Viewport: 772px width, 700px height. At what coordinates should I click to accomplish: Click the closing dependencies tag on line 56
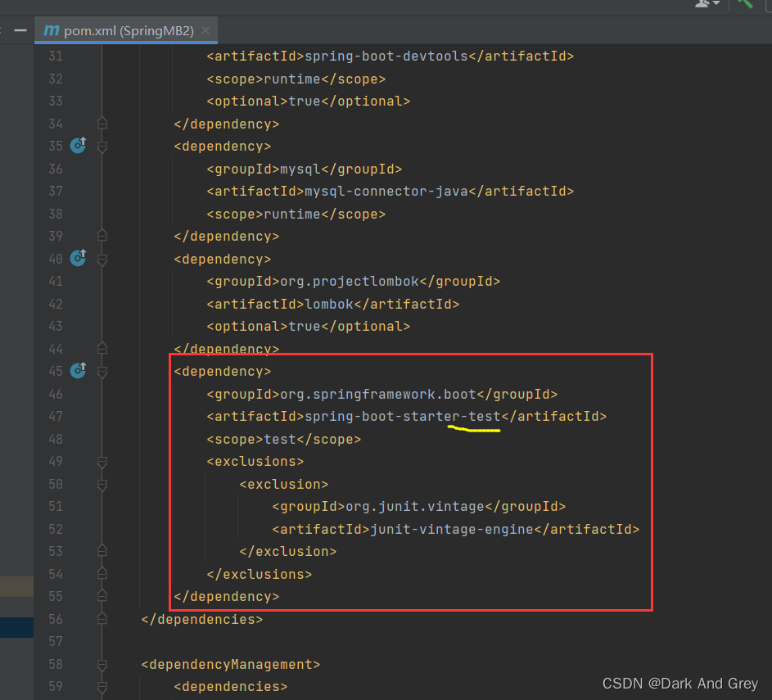202,619
